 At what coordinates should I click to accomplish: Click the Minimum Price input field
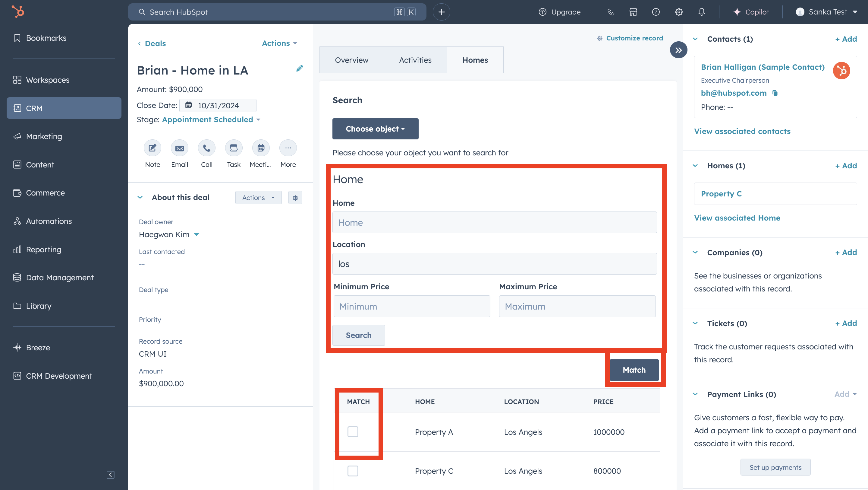click(x=411, y=306)
